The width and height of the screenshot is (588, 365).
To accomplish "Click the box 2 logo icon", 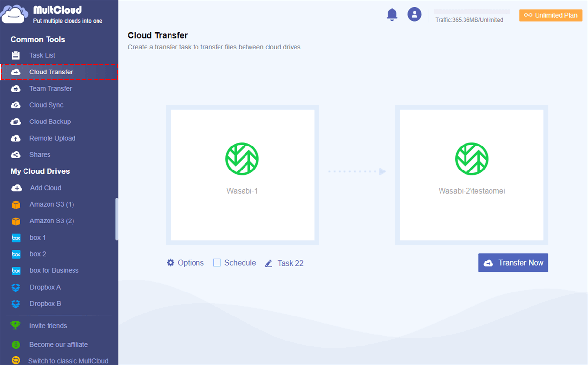I will coord(16,254).
